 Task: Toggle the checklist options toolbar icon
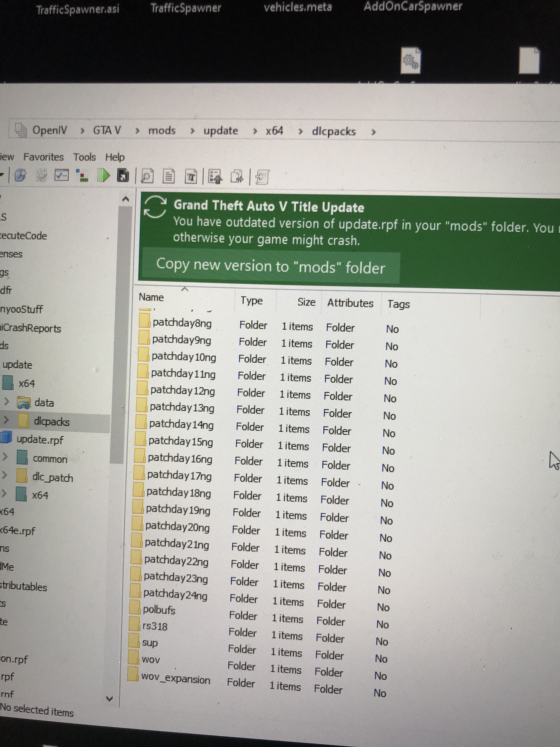click(61, 175)
